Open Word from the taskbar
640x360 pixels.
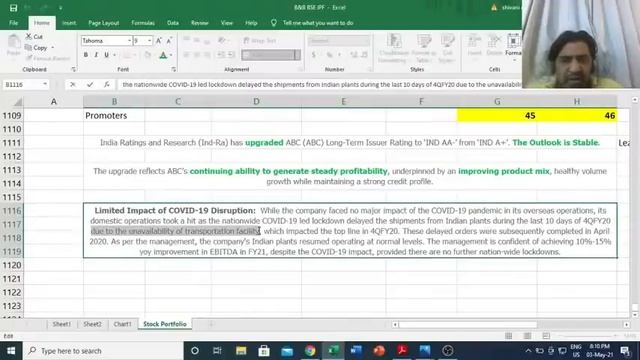point(356,351)
